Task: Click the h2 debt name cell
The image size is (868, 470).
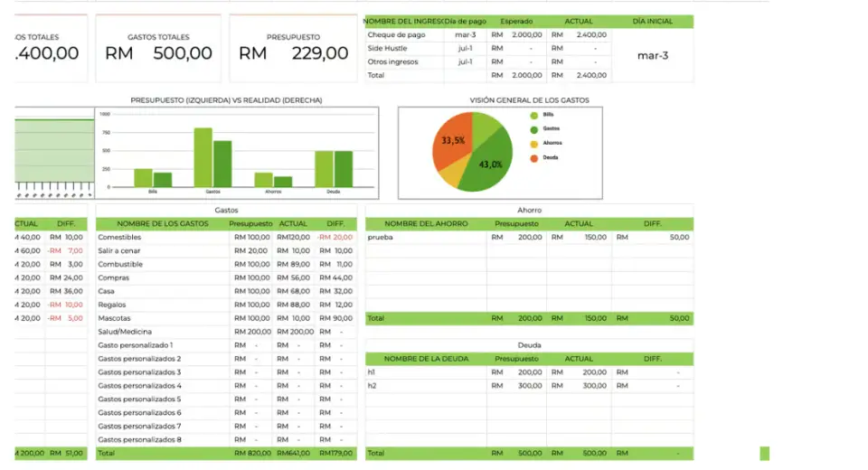Action: pos(425,385)
